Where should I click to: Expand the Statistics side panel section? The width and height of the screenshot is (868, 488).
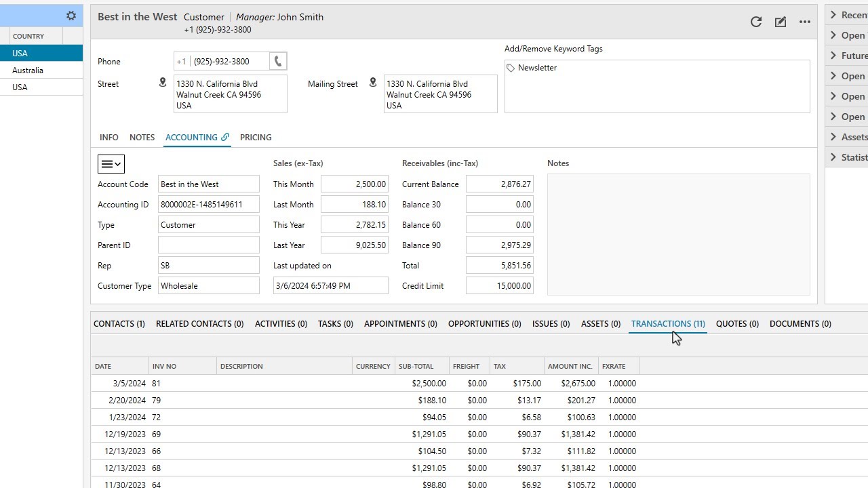pos(847,157)
